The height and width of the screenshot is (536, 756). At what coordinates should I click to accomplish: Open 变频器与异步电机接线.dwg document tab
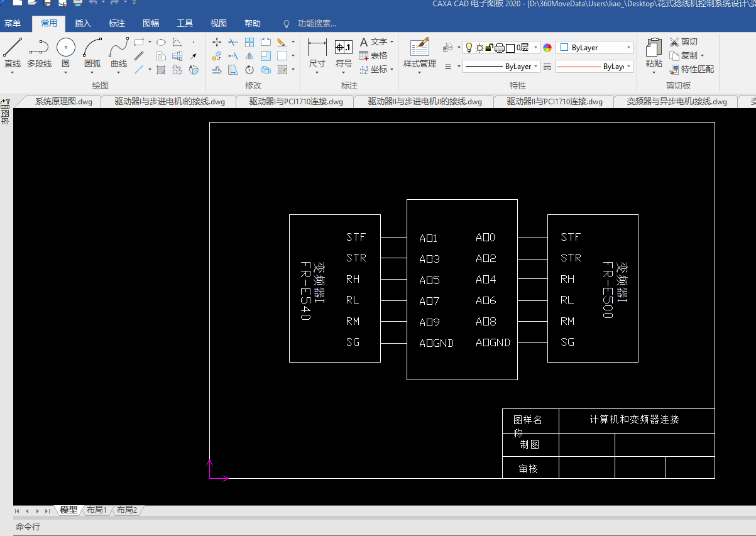click(677, 101)
